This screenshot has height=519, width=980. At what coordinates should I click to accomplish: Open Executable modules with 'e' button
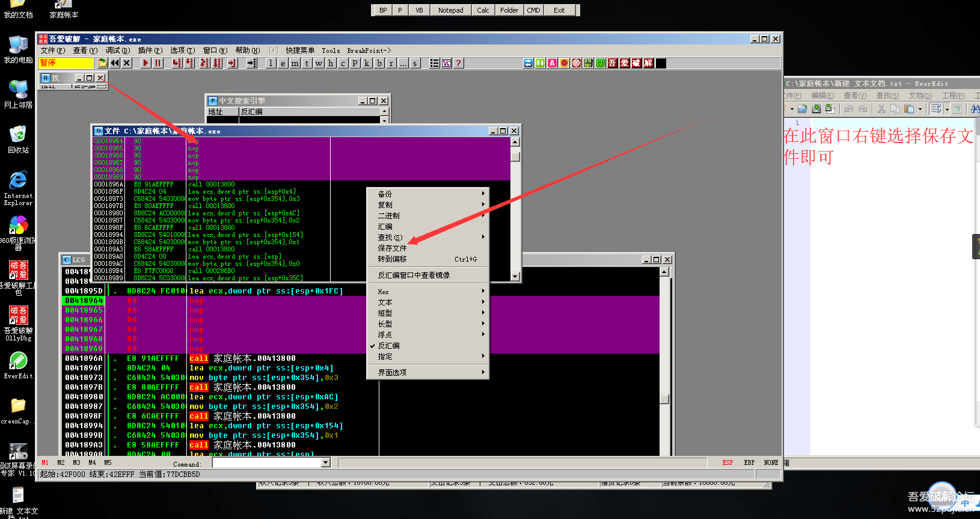283,63
